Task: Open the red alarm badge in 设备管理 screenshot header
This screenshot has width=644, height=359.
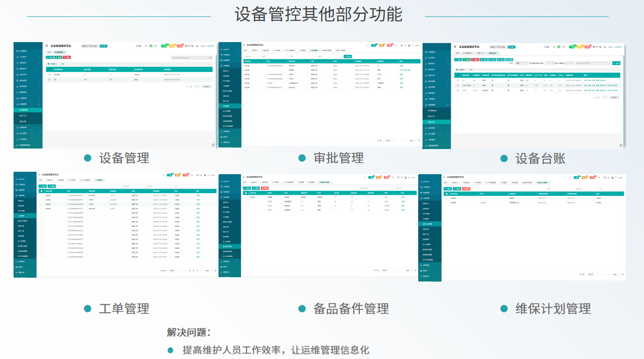Action: point(180,46)
